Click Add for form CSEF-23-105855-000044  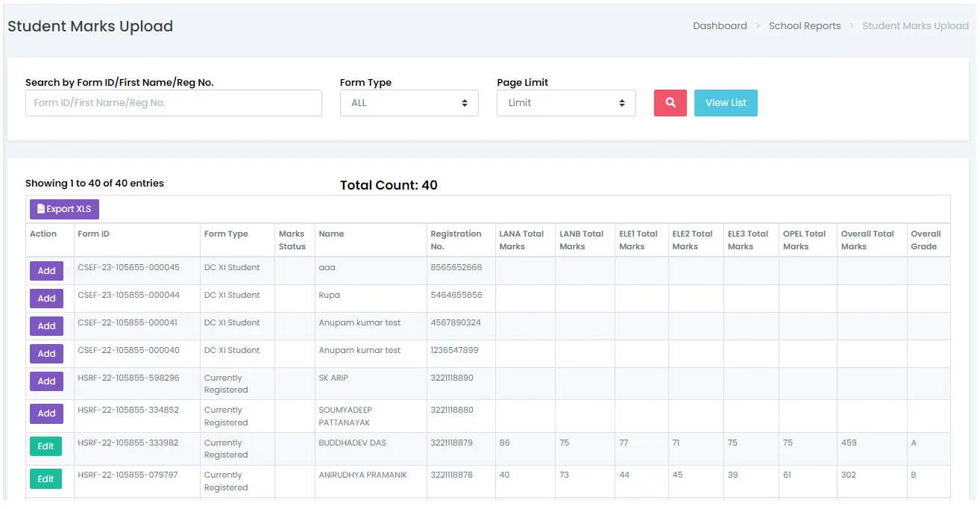click(x=46, y=299)
